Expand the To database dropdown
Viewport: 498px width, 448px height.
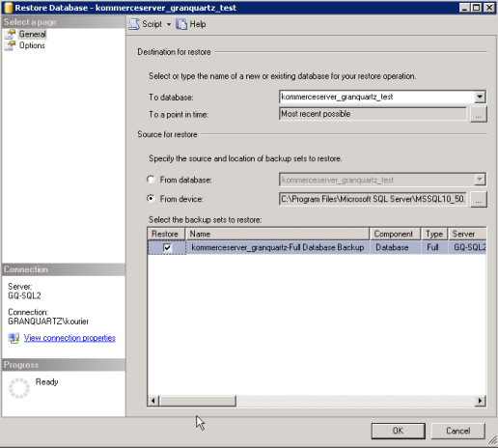pyautogui.click(x=480, y=97)
